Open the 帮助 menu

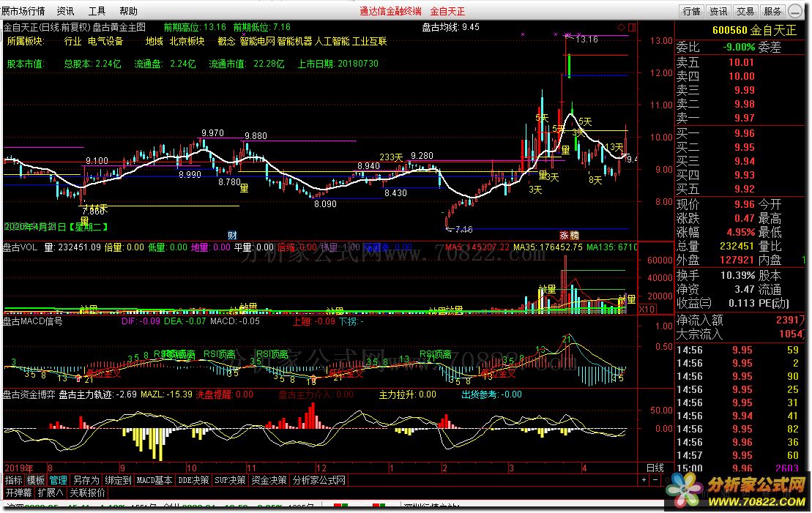click(x=128, y=11)
